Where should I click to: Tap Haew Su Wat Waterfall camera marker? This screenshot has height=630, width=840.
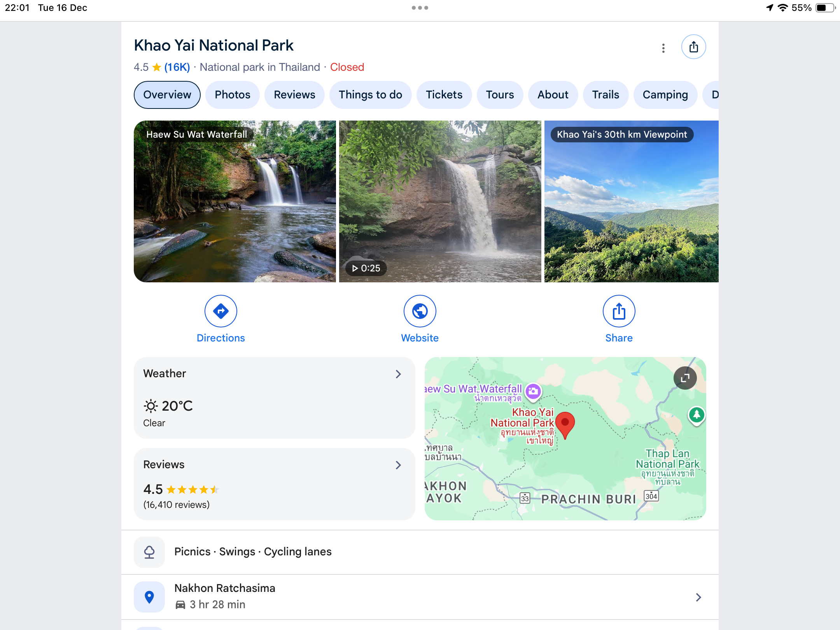pyautogui.click(x=533, y=391)
